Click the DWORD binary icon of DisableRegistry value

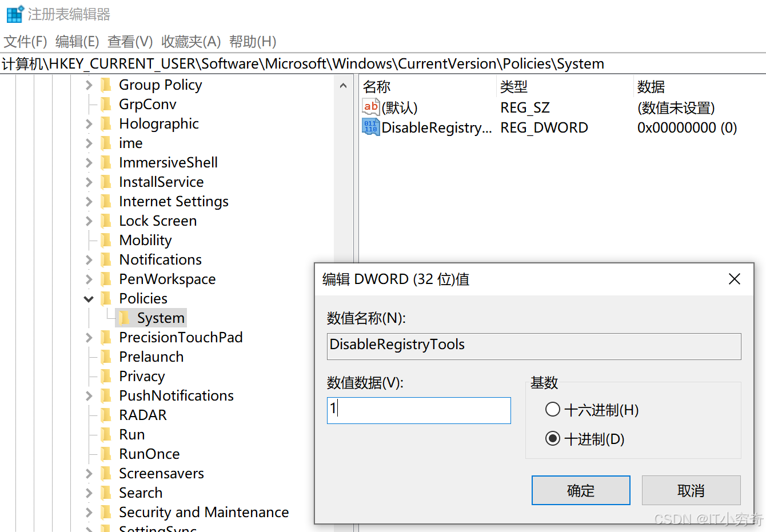(x=370, y=127)
